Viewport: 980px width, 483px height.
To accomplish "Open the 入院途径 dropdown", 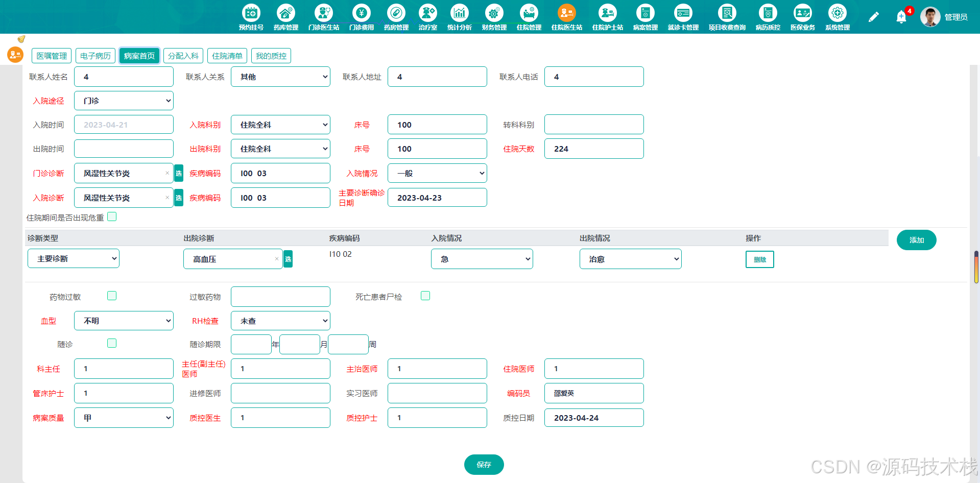I will [x=124, y=101].
